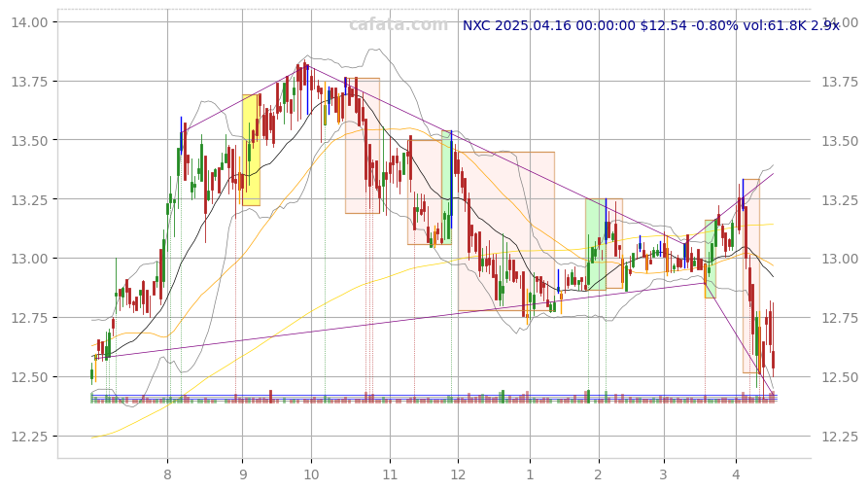Click the 13.25 label on the right axis
This screenshot has height=491, width=868.
[840, 200]
